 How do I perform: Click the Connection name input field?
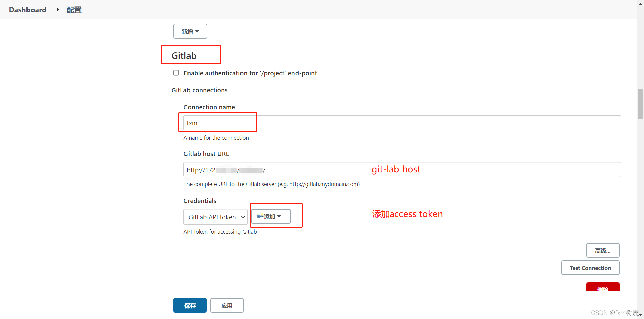click(402, 123)
